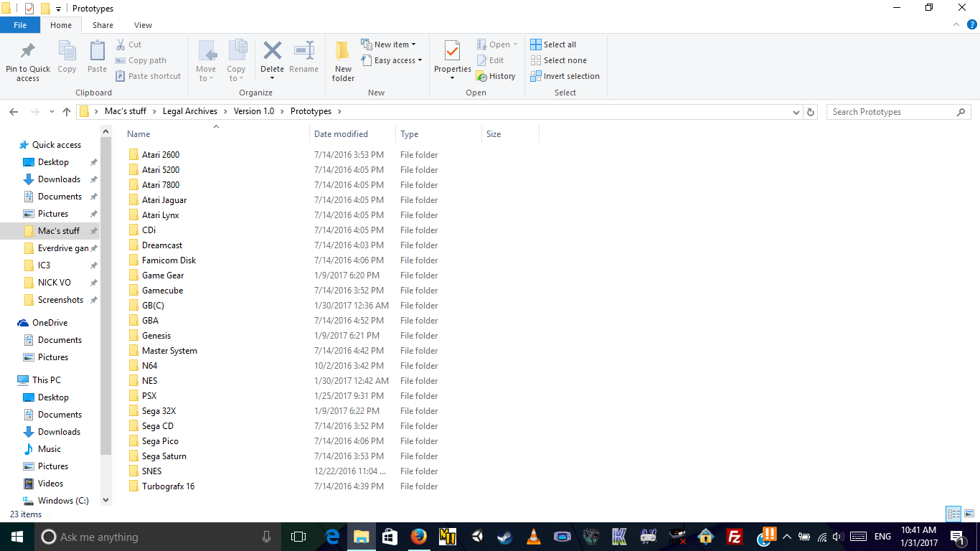The image size is (980, 551).
Task: Switch to the View ribbon tab
Action: click(143, 25)
